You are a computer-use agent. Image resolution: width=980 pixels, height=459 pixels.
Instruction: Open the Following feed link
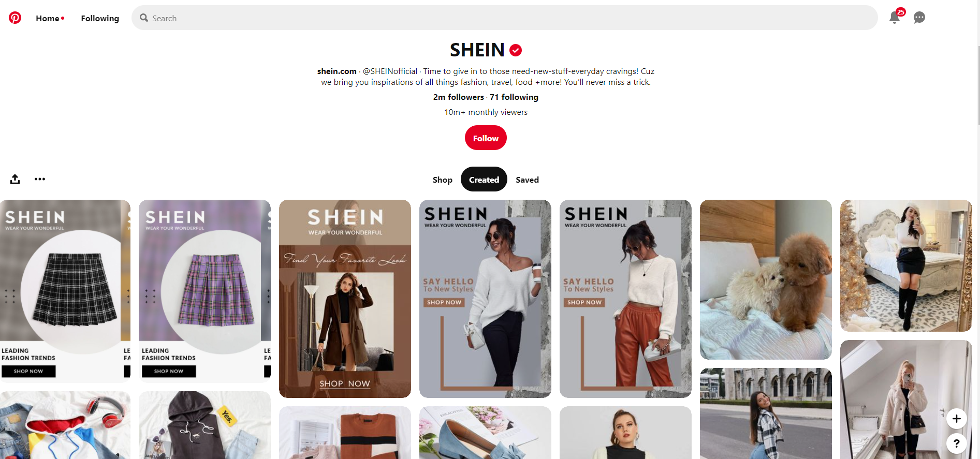click(x=100, y=18)
